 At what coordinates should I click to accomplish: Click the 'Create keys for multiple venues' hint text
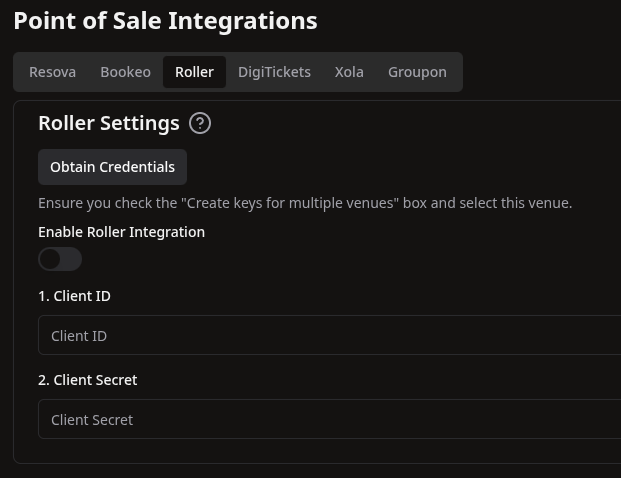305,203
